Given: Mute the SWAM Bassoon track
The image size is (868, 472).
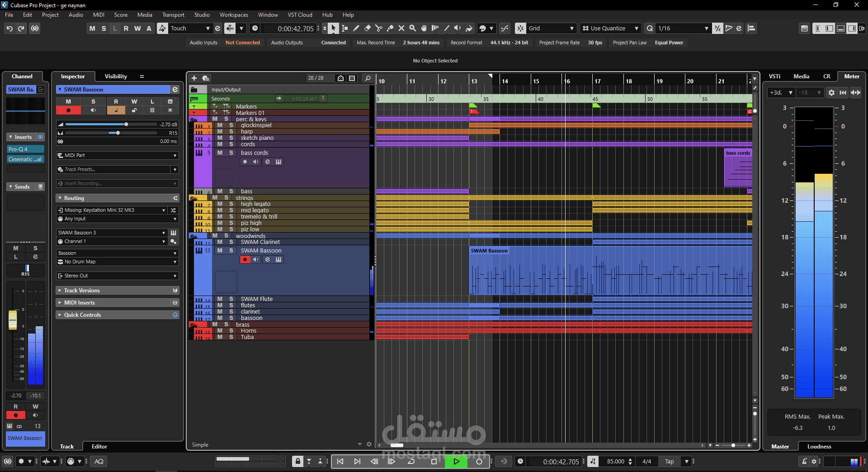Looking at the screenshot, I should pos(220,251).
